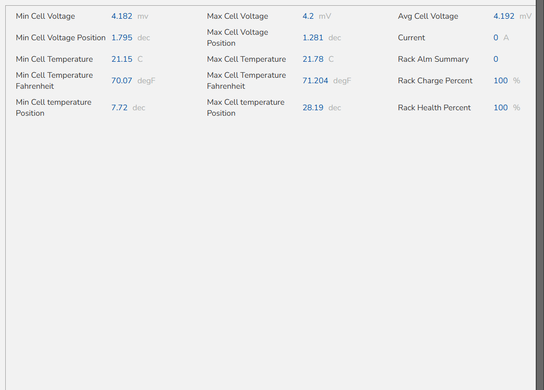Viewport: 544px width, 390px height.
Task: Click Max Cell Voltage Position value 1.281
Action: (313, 38)
